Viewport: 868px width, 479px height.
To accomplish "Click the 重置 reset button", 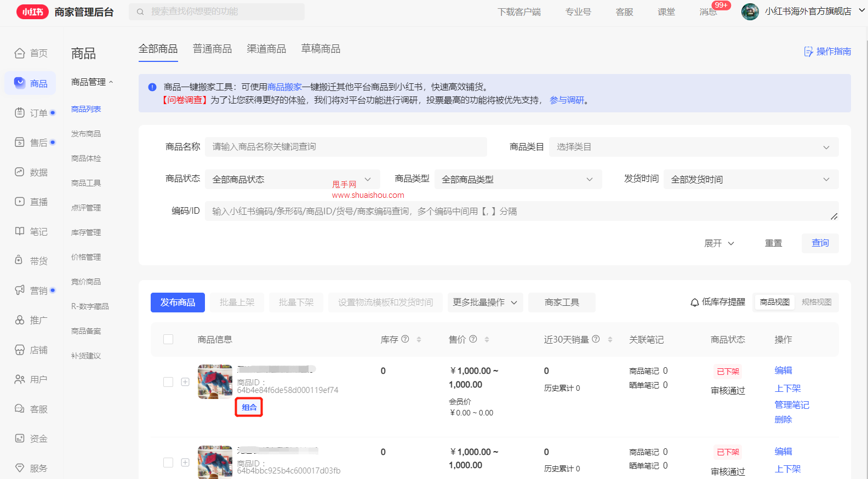I will (773, 243).
